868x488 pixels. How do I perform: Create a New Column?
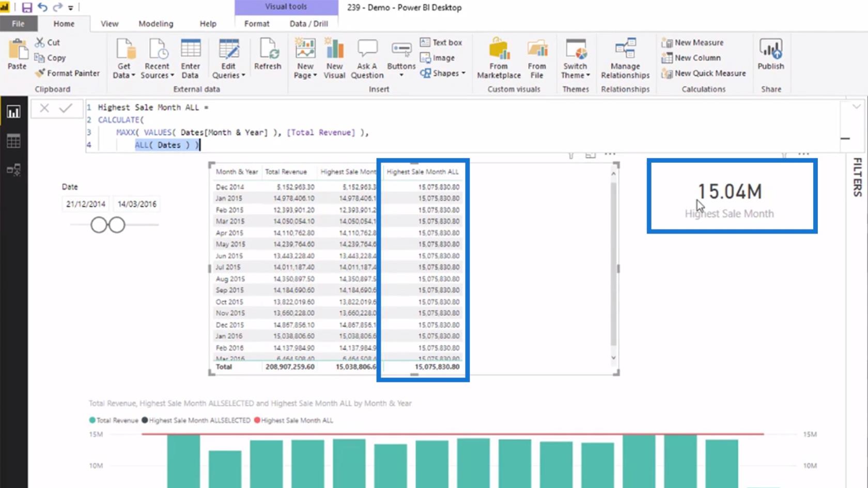tap(691, 58)
